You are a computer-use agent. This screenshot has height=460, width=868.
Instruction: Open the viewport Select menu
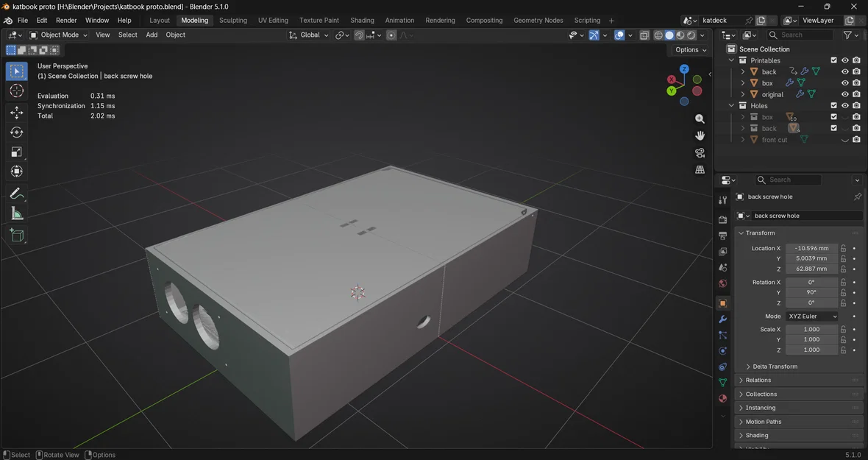click(127, 35)
